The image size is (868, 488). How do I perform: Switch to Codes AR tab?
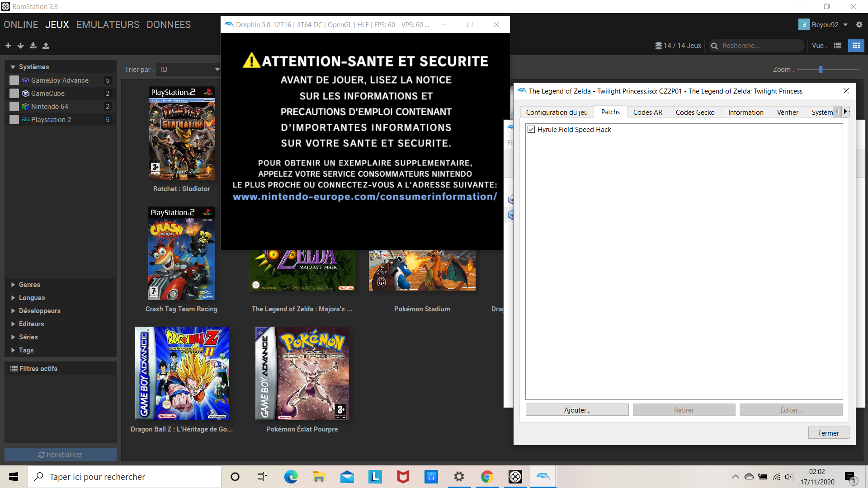647,112
